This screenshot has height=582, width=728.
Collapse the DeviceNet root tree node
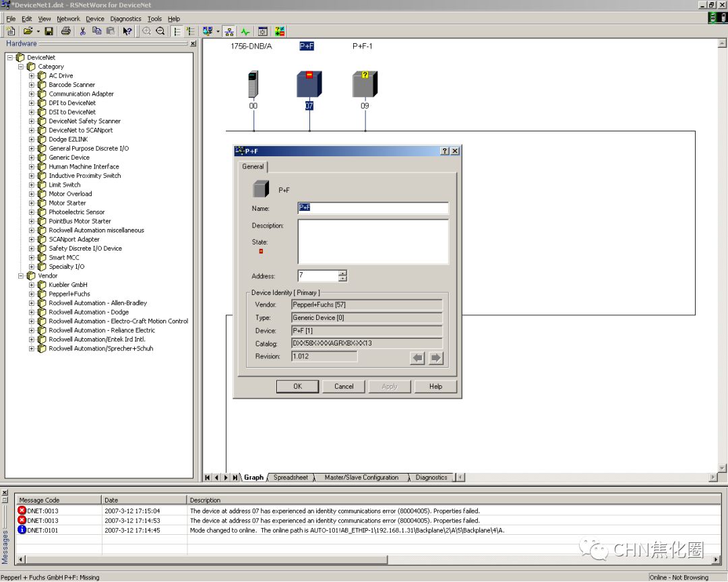pyautogui.click(x=9, y=57)
